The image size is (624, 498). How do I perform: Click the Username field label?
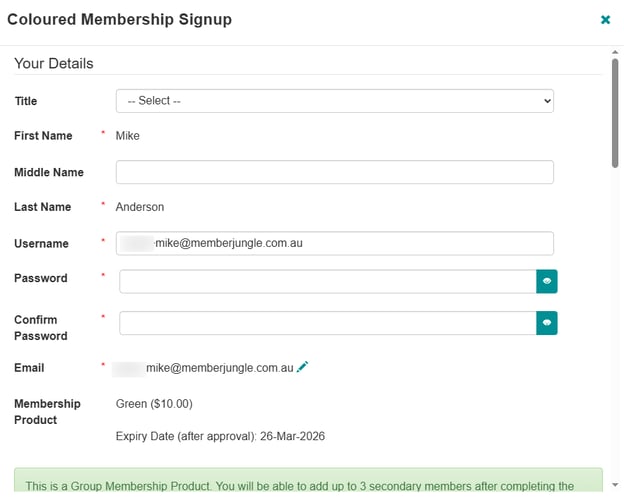pos(41,244)
